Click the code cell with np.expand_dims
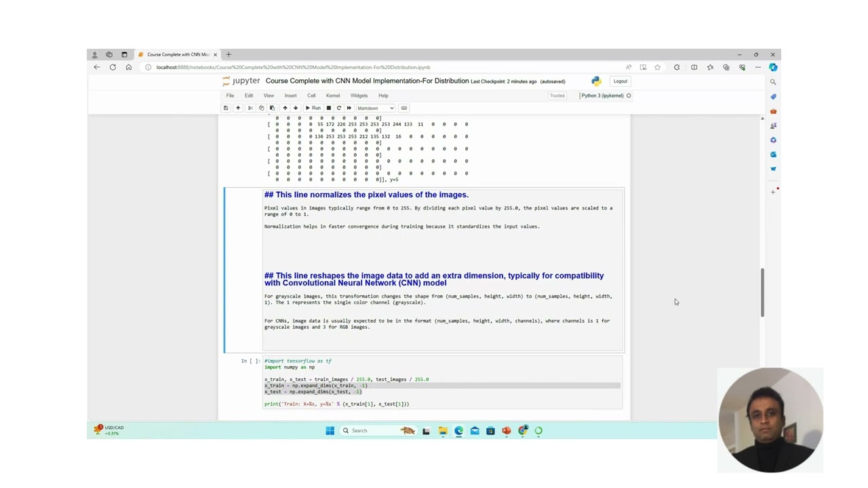The height and width of the screenshot is (488, 868). coord(442,382)
